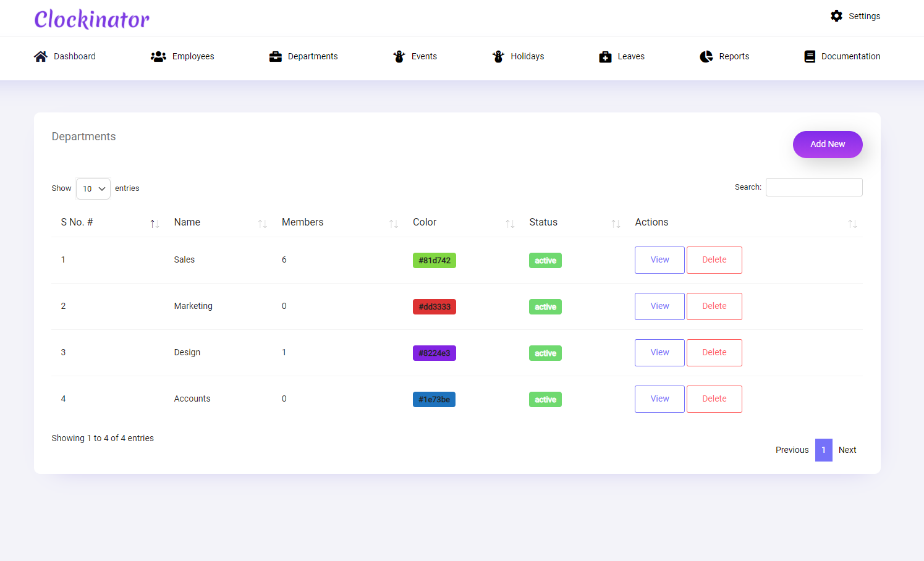924x561 pixels.
Task: Click the Holidays snowman icon
Action: point(498,56)
